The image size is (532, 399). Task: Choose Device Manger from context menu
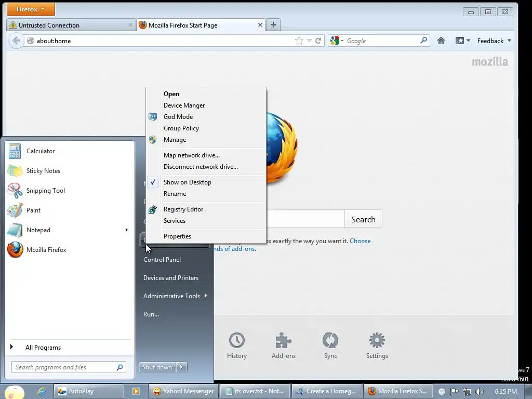click(206, 105)
